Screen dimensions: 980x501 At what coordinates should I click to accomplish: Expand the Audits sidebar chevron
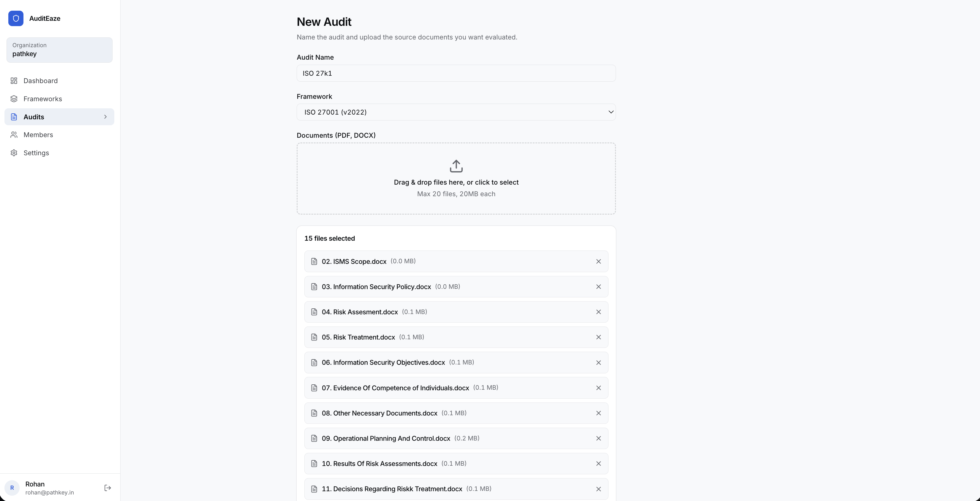[105, 117]
